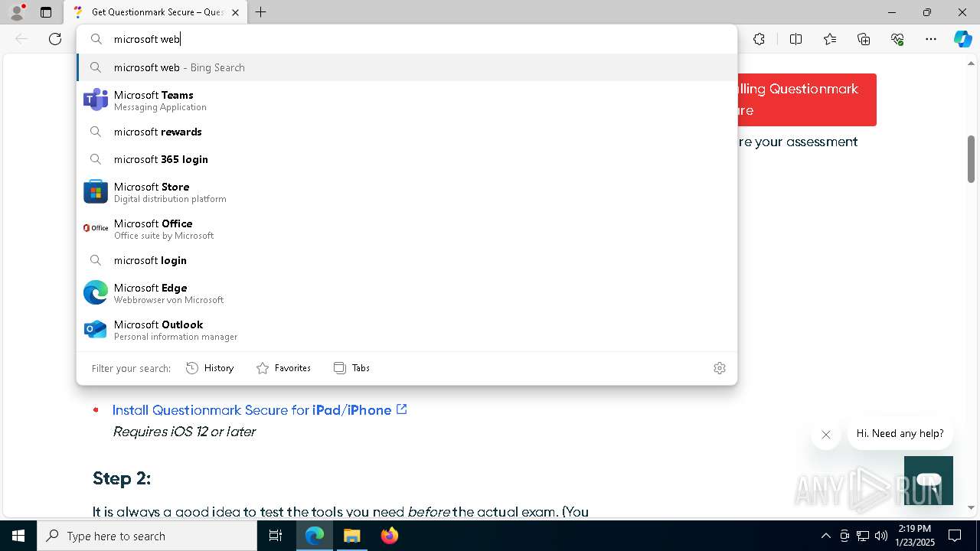Open the Windows Start menu
The image size is (980, 551).
[x=18, y=536]
